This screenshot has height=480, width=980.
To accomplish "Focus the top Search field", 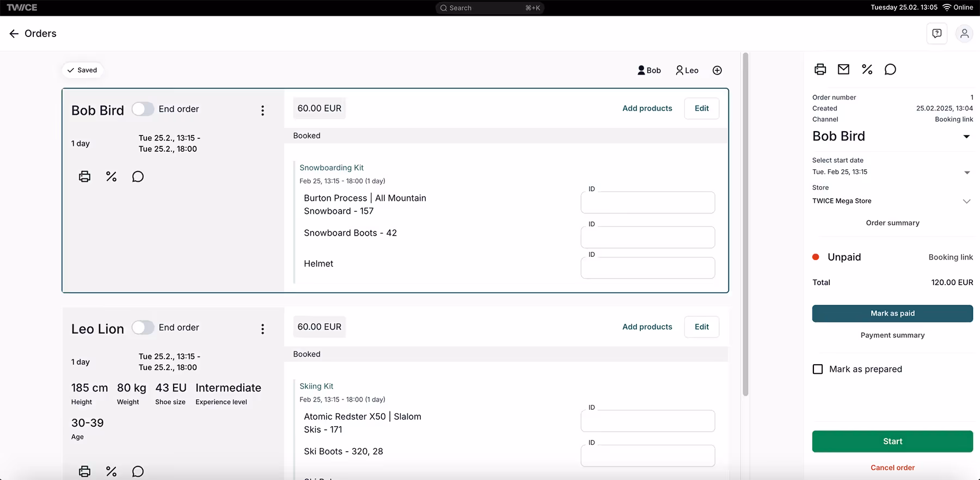I will coord(490,8).
